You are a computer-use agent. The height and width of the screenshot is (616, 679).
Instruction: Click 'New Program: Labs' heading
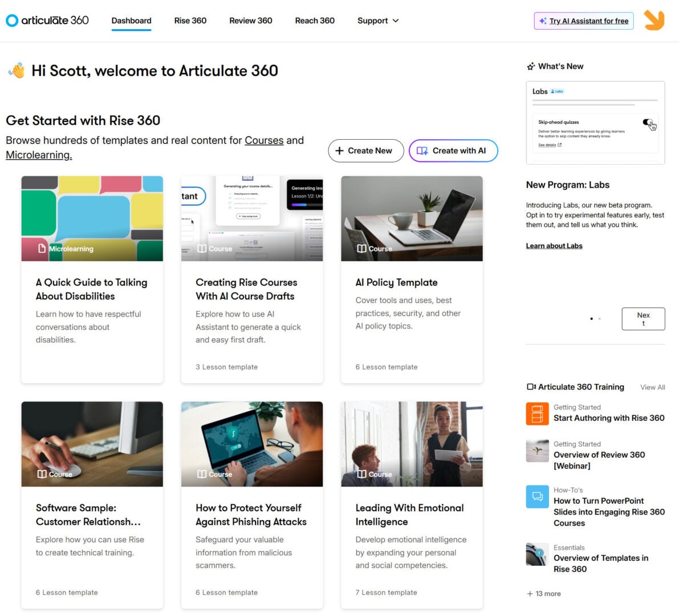click(x=568, y=185)
